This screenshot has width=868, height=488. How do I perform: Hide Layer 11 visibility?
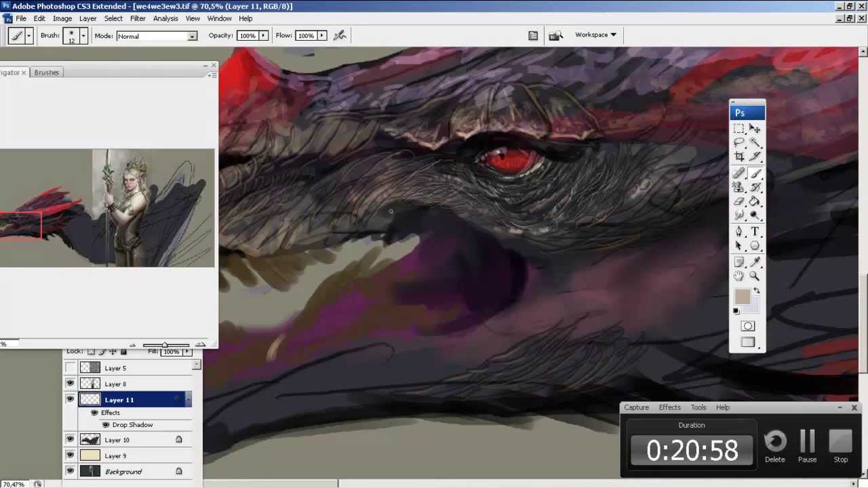(x=70, y=399)
